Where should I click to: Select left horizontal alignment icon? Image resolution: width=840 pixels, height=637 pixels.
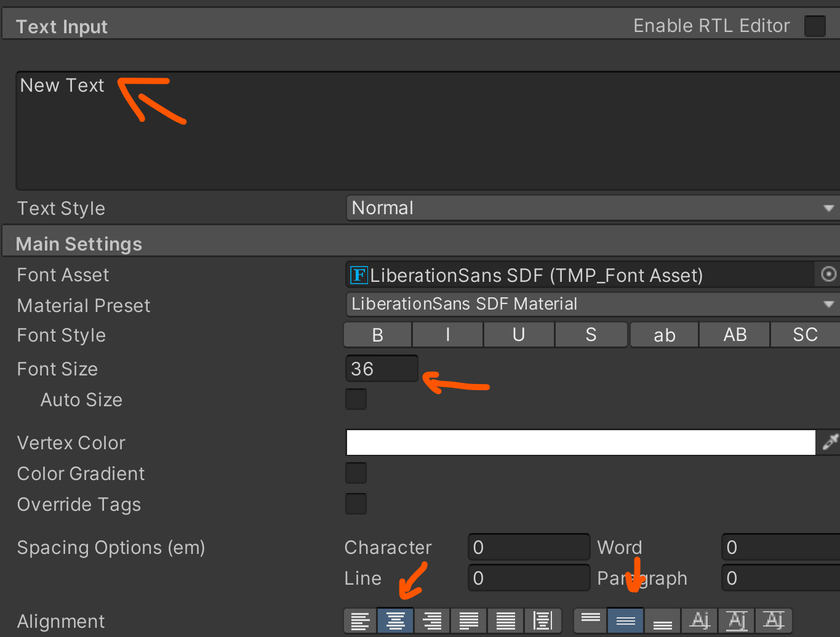361,620
